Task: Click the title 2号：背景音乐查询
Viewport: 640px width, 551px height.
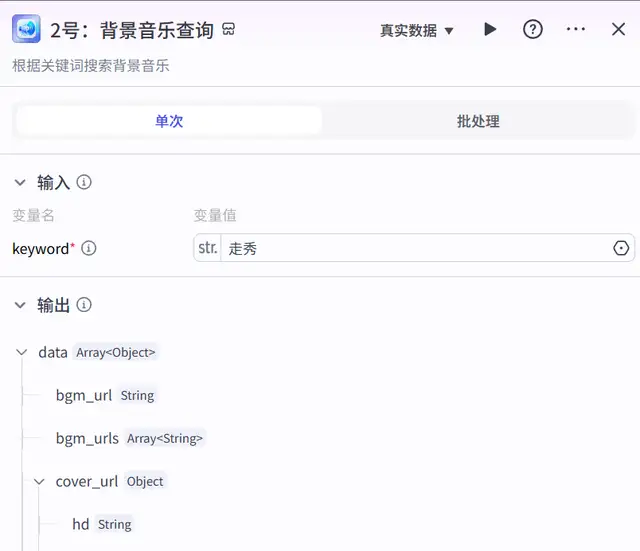Action: pos(132,30)
